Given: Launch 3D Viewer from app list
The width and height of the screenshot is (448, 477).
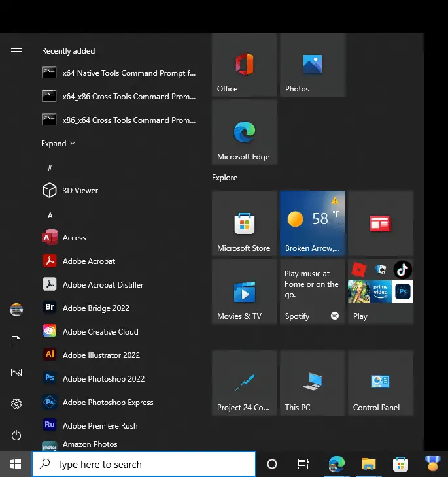Looking at the screenshot, I should tap(120, 190).
